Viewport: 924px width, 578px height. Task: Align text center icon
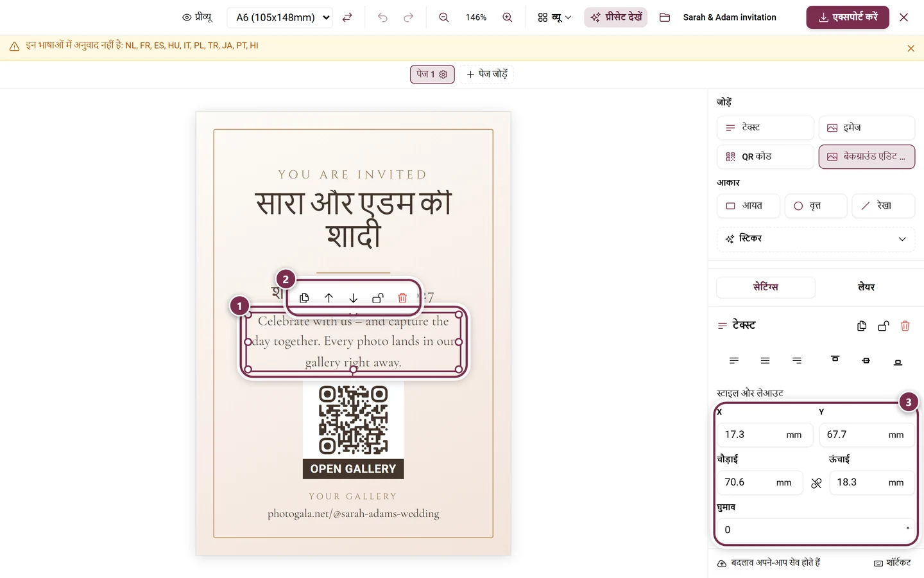click(x=765, y=361)
